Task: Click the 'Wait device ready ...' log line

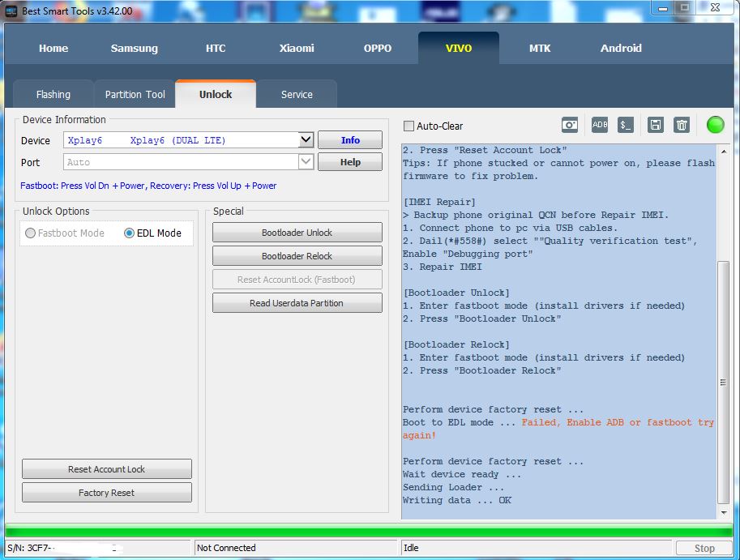Action: pos(462,474)
